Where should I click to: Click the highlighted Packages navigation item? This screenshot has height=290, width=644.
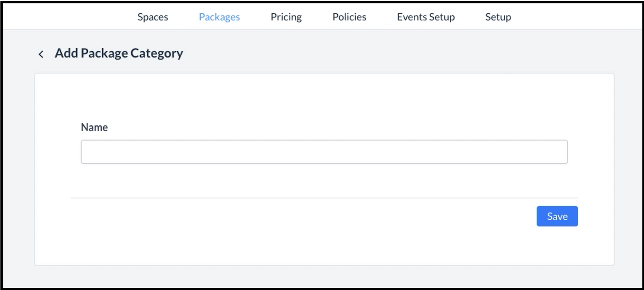click(219, 17)
